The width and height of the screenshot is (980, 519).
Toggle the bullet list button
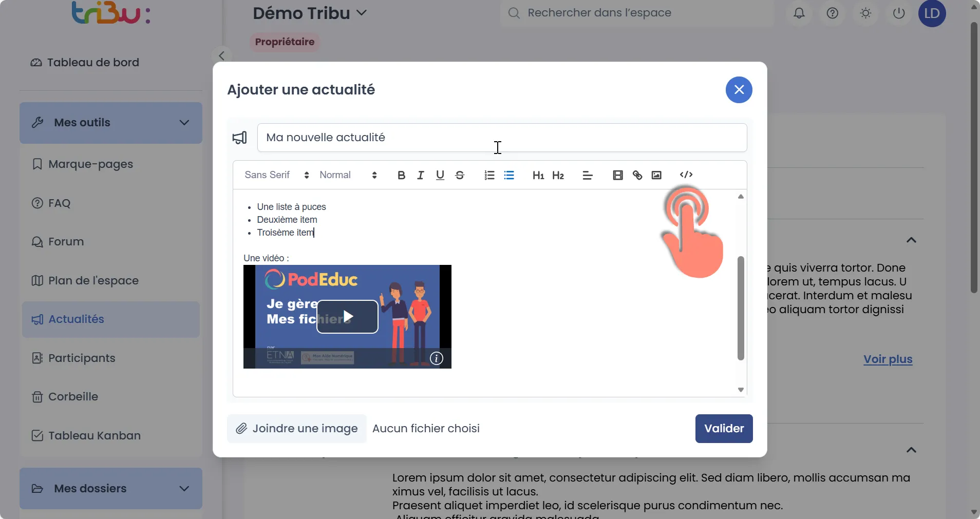[509, 175]
